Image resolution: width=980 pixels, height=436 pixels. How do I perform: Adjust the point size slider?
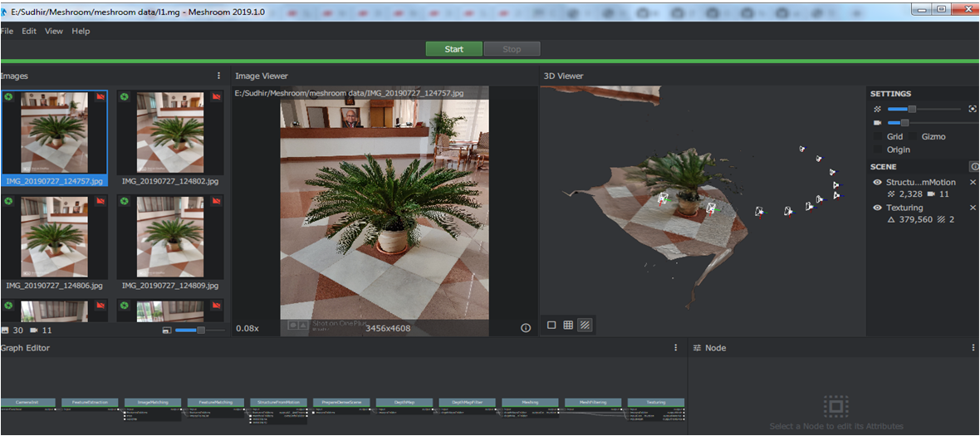924,109
